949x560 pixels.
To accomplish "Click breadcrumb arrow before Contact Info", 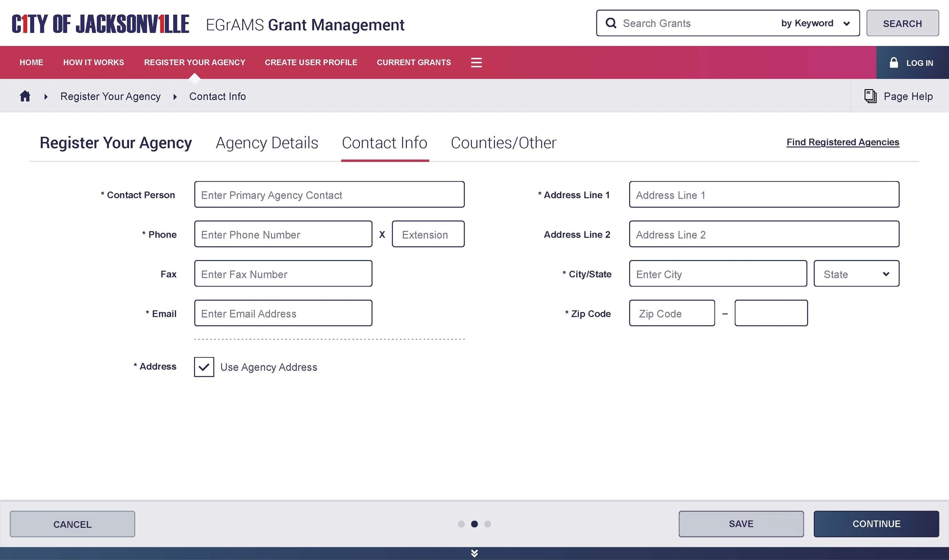I will click(x=175, y=97).
